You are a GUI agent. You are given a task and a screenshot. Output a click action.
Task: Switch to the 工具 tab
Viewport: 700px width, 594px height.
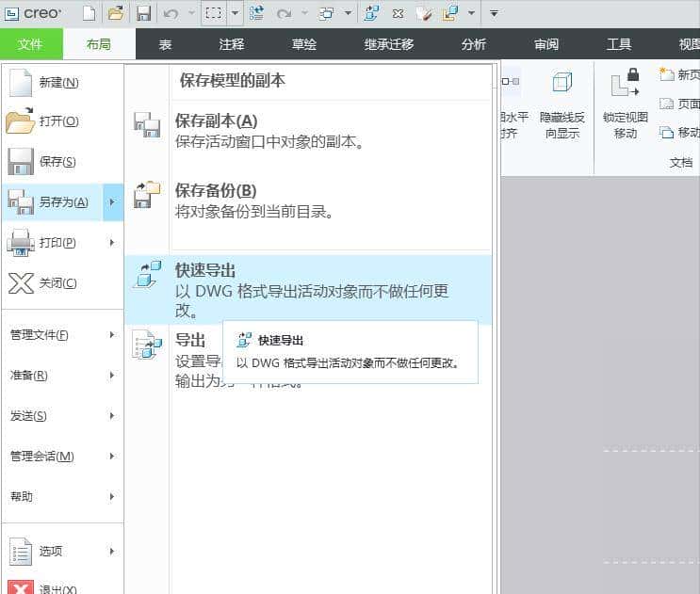(618, 44)
